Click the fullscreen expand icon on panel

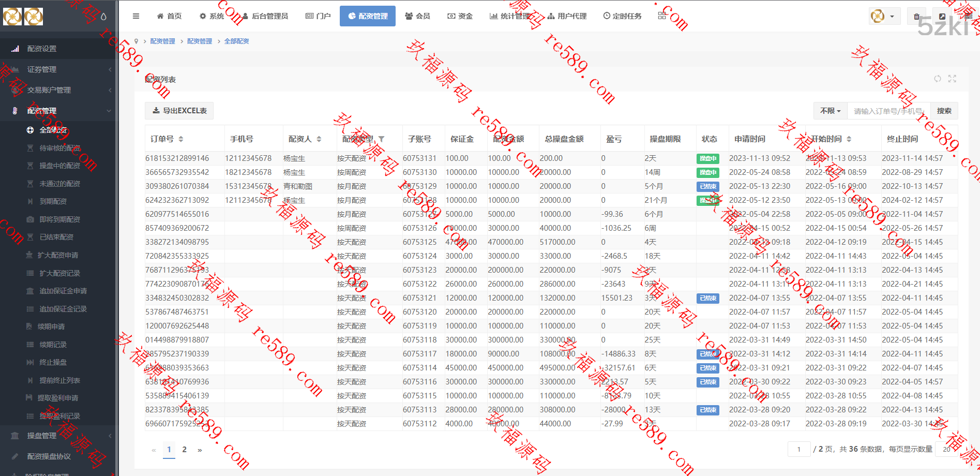tap(952, 79)
